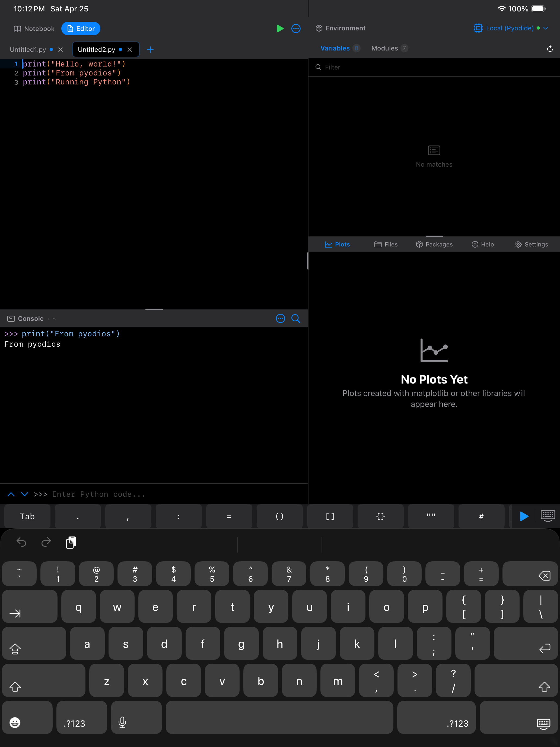Open Local (Pyodide) runtime dropdown

[511, 29]
